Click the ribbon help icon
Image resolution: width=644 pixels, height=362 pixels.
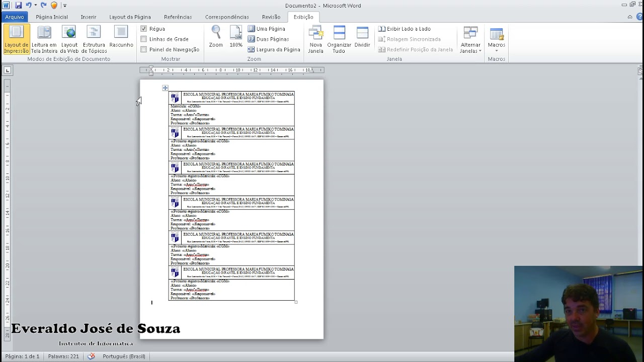639,17
